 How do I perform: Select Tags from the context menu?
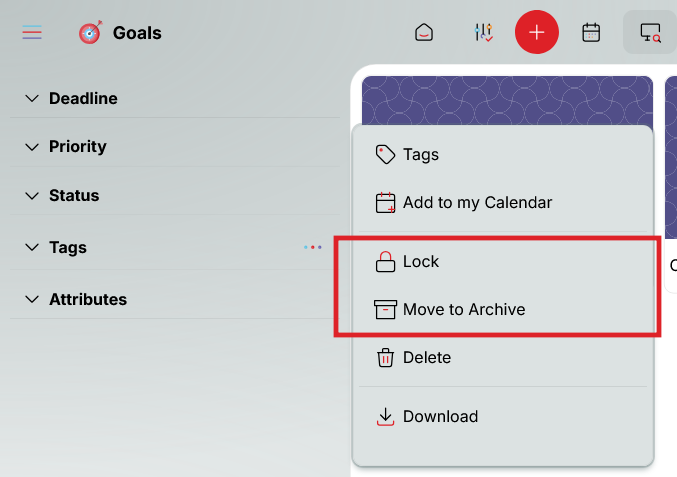420,154
